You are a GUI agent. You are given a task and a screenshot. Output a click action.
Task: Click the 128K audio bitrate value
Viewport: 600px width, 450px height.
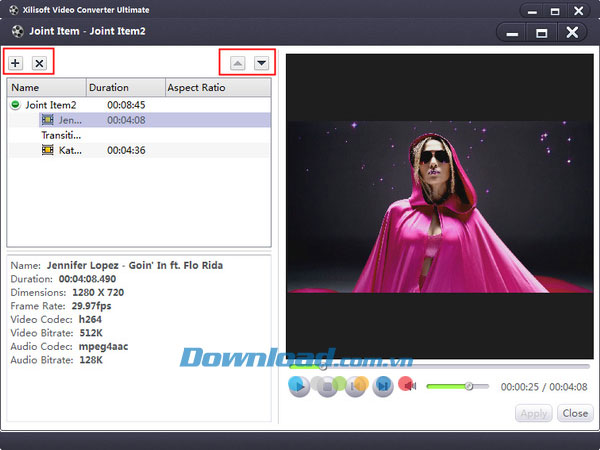coord(91,360)
